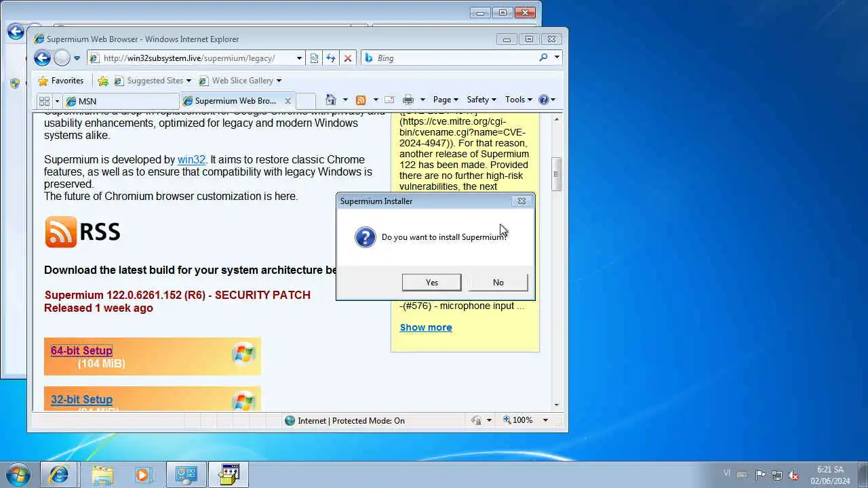The width and height of the screenshot is (868, 488).
Task: Open a new blank tab
Action: coord(306,101)
